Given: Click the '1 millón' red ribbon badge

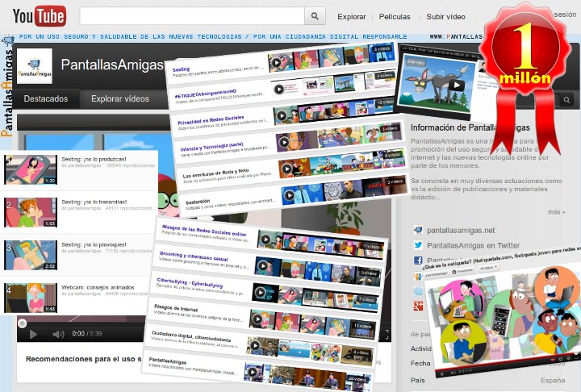Looking at the screenshot, I should 526,77.
